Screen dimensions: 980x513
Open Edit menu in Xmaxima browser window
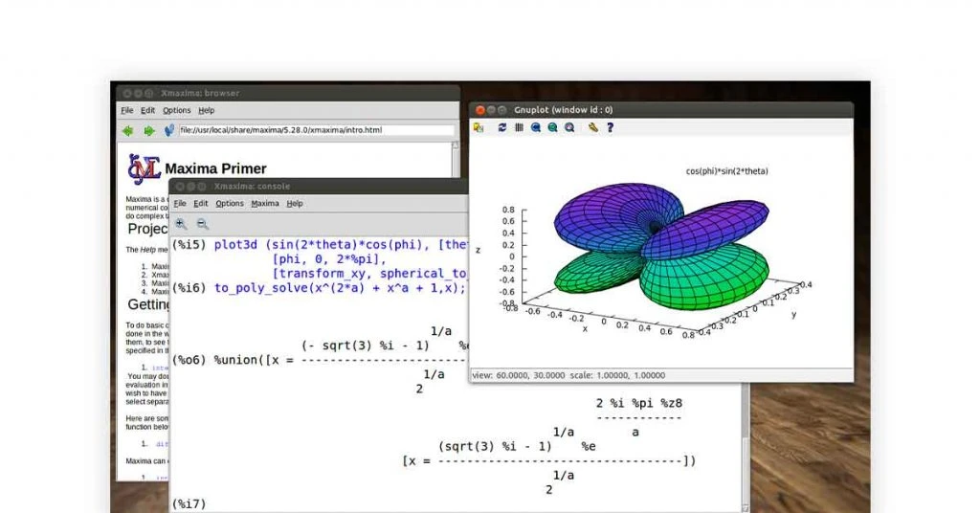[147, 110]
